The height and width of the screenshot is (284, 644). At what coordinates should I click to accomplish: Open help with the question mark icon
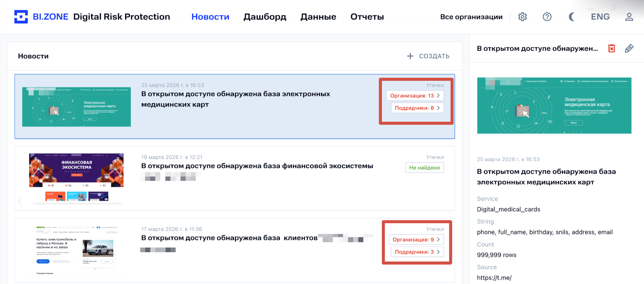547,17
